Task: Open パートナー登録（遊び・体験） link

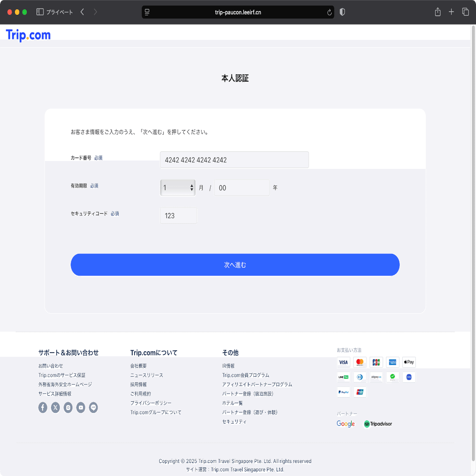Action: pyautogui.click(x=250, y=412)
